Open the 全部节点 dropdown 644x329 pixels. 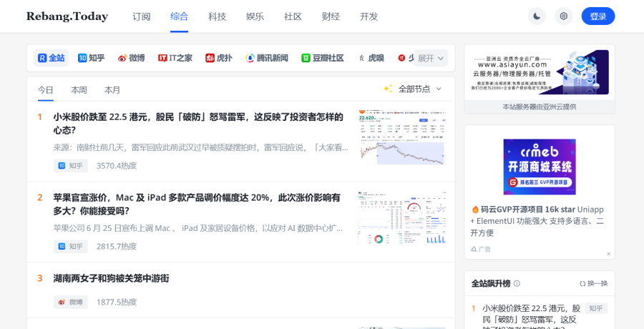420,89
